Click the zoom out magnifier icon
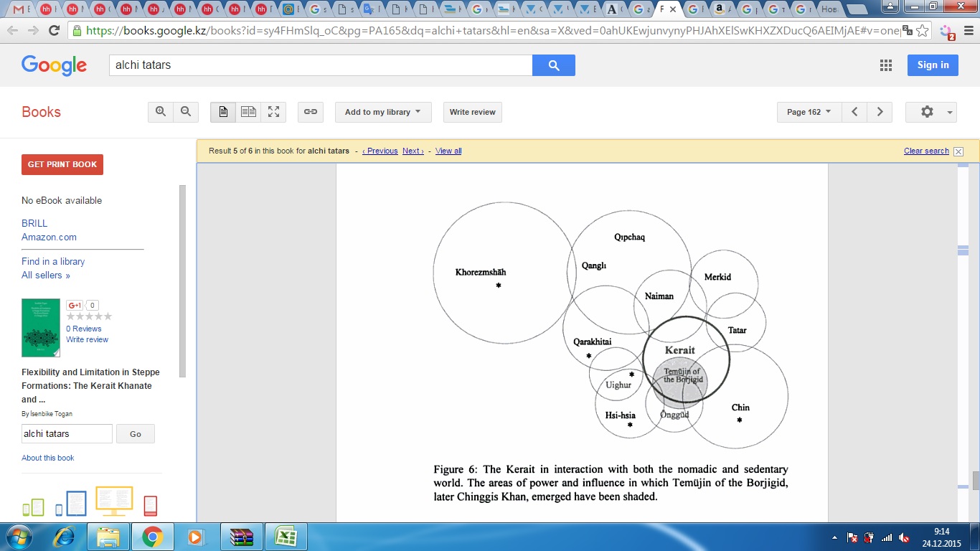The image size is (980, 551). (186, 112)
